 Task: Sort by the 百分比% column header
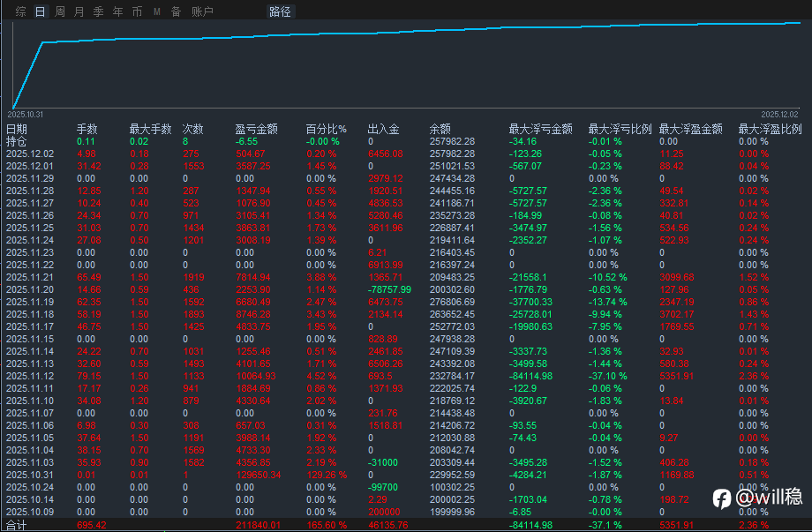tap(327, 129)
